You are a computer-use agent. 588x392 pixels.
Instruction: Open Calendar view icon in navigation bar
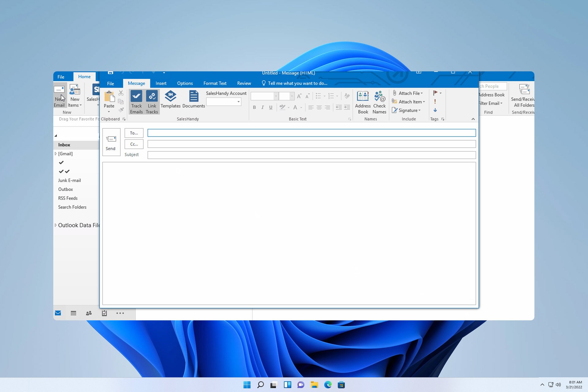click(x=73, y=313)
